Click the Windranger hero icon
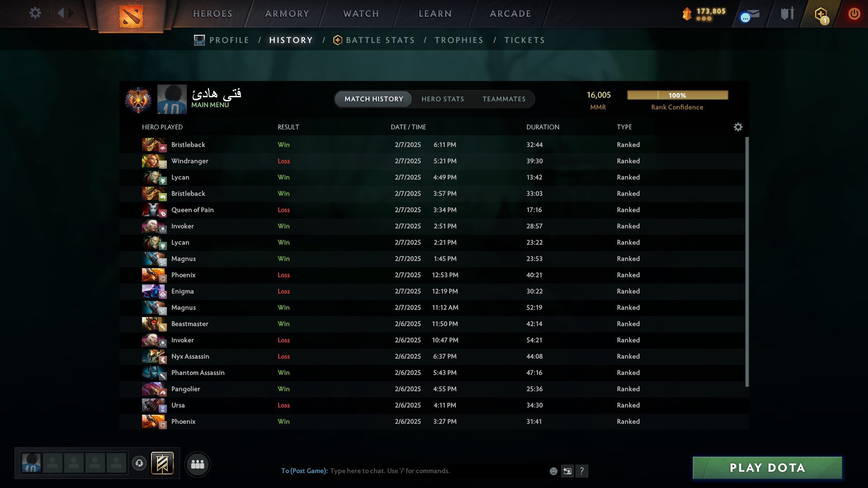868x488 pixels. tap(154, 161)
